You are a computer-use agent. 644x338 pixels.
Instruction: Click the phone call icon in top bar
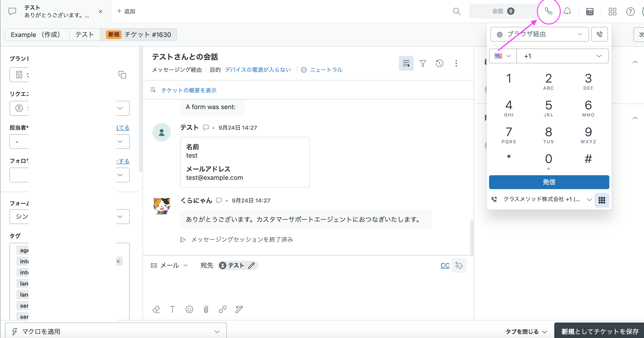pyautogui.click(x=548, y=11)
